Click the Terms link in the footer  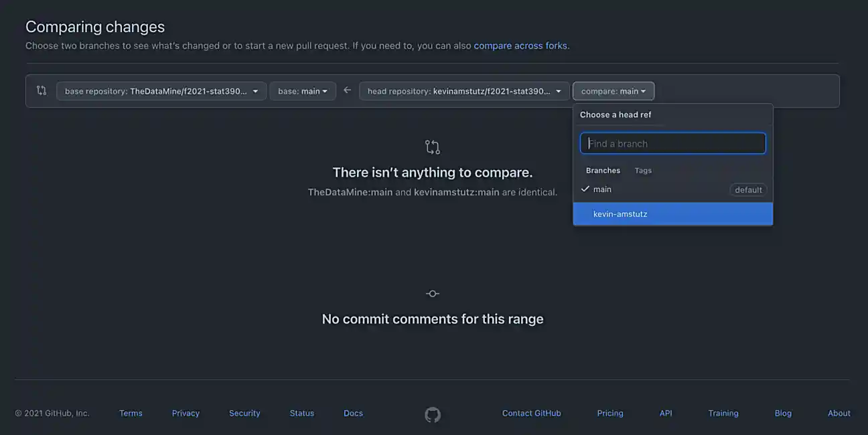tap(130, 413)
